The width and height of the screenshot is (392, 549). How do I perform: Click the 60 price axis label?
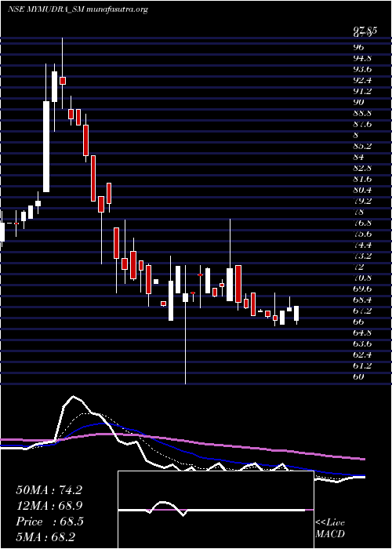coord(359,377)
